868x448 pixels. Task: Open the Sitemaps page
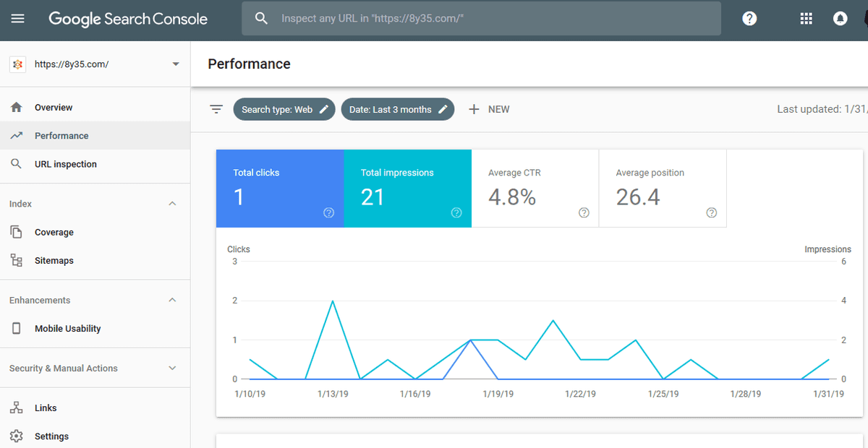click(x=54, y=261)
